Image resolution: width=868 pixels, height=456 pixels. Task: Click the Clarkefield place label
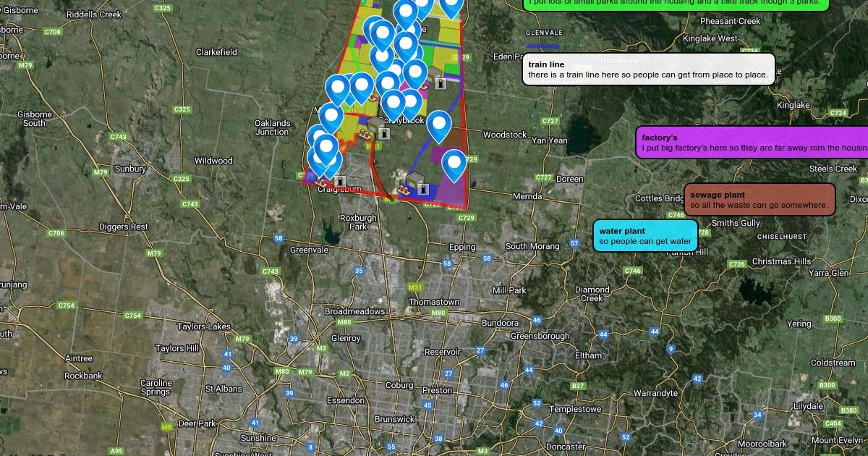pos(217,52)
